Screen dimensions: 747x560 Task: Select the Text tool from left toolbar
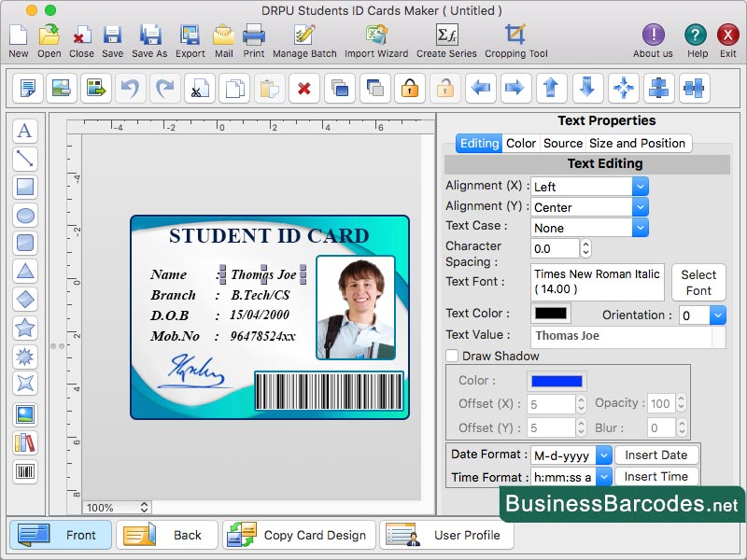pyautogui.click(x=25, y=132)
